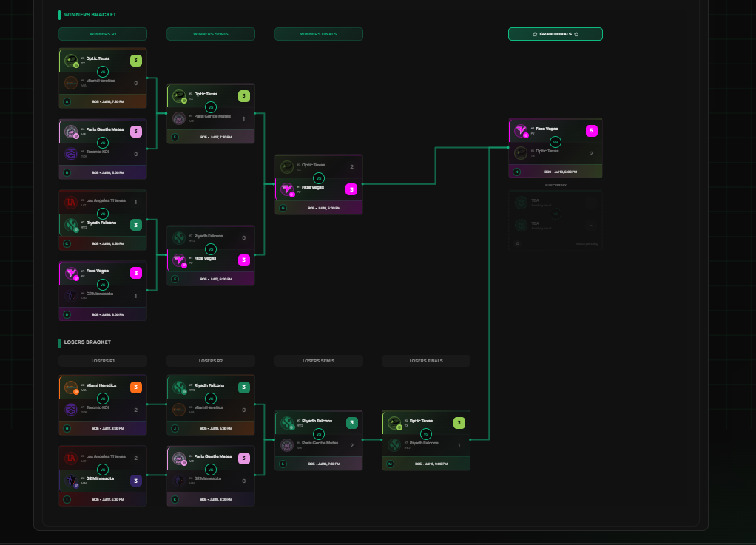
Task: Select the Winners Finals round header
Action: click(319, 34)
